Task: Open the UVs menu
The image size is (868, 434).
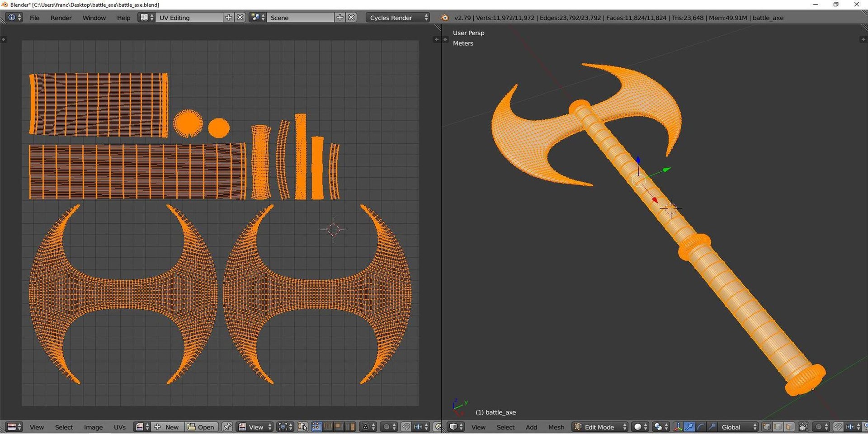Action: point(120,427)
